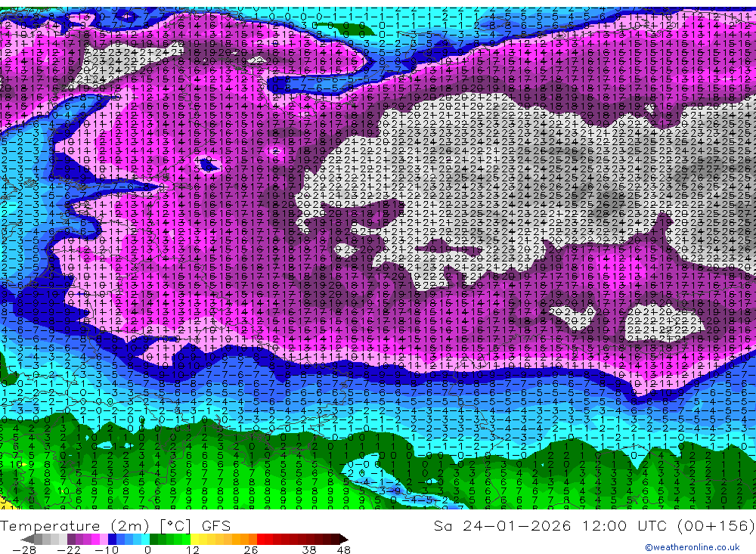This screenshot has width=756, height=554.
Task: Click the 48 legend label
Action: coord(344,550)
